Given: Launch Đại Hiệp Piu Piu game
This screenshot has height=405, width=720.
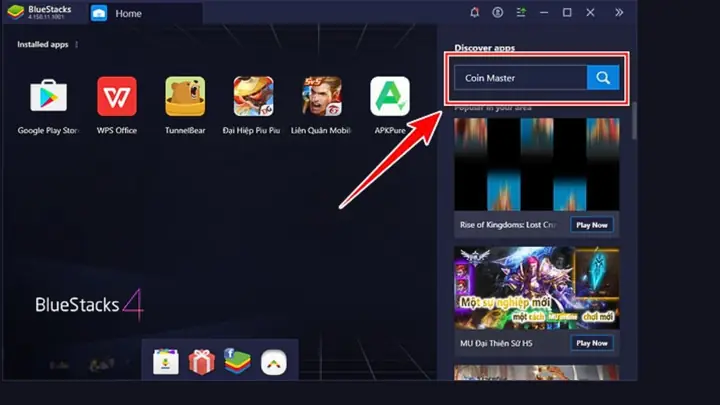Looking at the screenshot, I should tap(253, 96).
